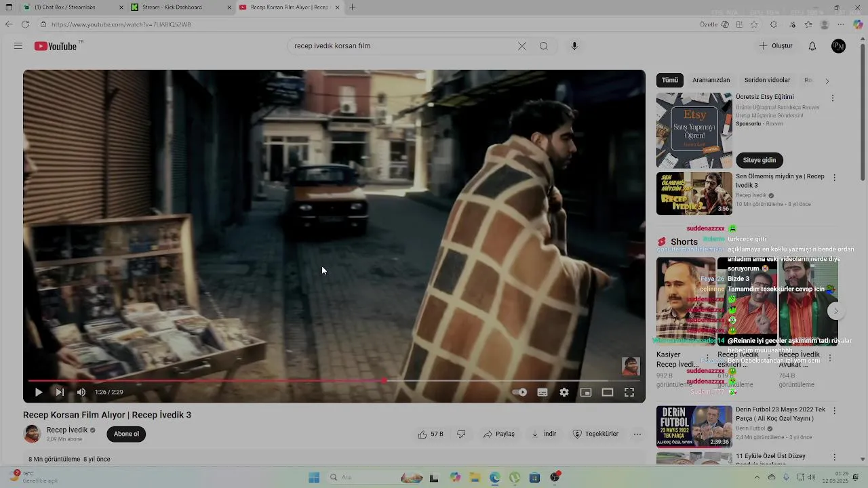Open the Oluştur create button
868x488 pixels.
tap(776, 46)
